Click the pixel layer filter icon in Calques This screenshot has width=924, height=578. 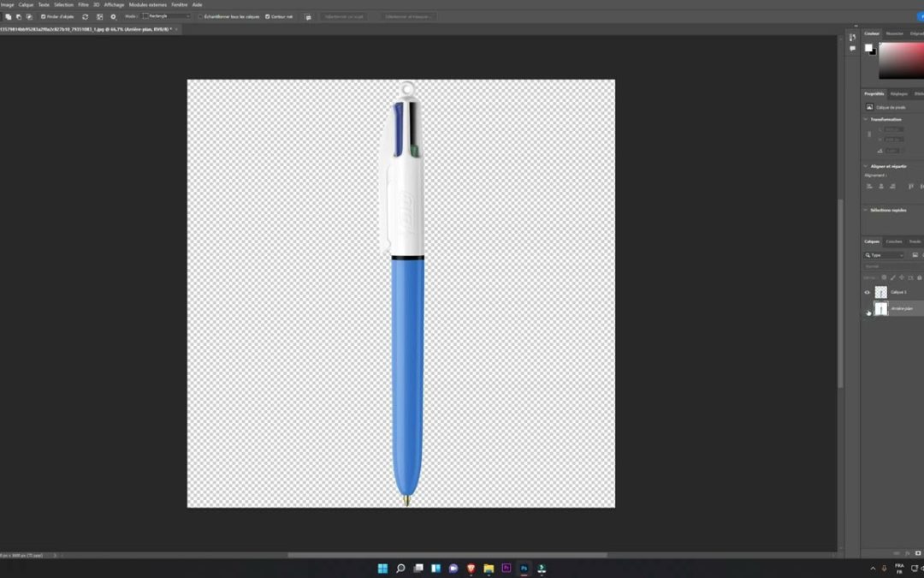915,255
